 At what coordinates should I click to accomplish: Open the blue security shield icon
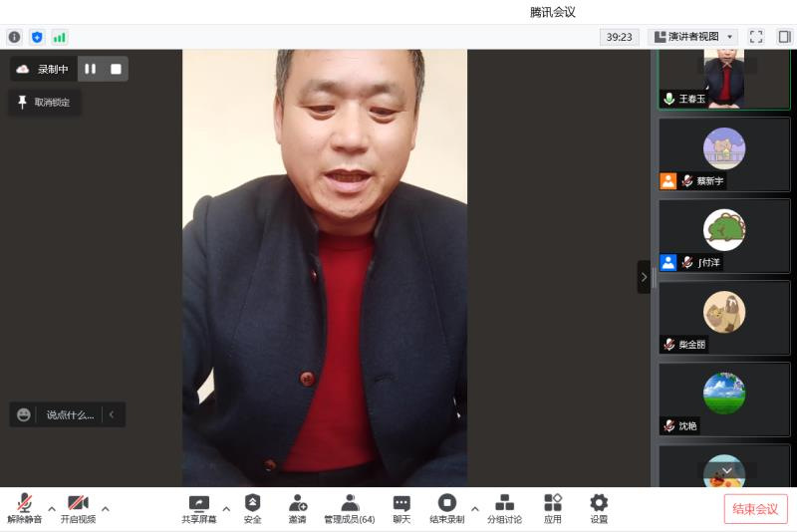[x=37, y=37]
